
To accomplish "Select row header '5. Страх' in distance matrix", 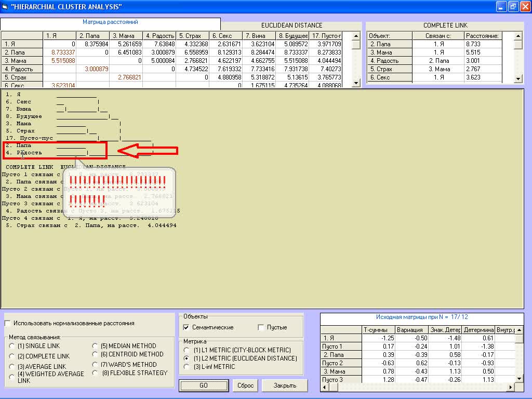I will tap(22, 77).
